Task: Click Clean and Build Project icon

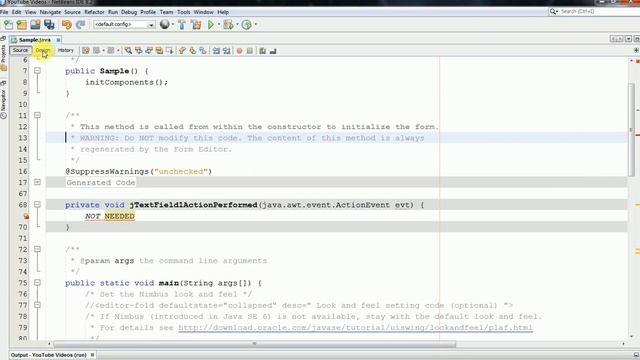Action: [x=196, y=25]
